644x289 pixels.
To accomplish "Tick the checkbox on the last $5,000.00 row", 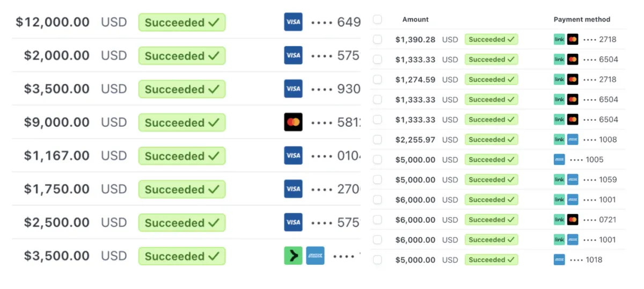I will pos(377,260).
